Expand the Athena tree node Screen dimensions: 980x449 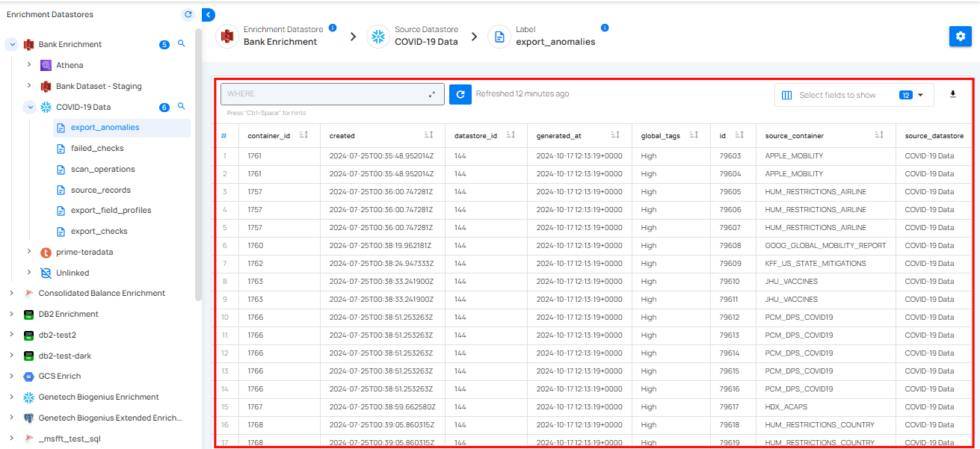29,65
